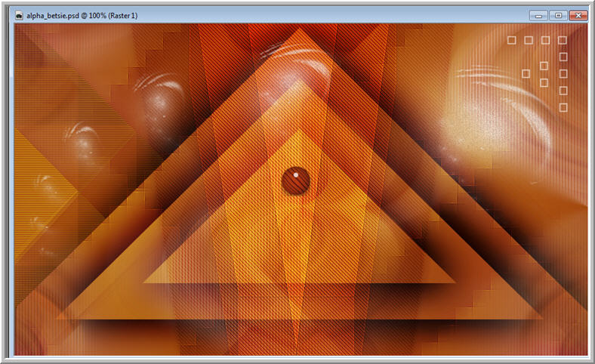595x364 pixels.
Task: Minimize the alpha_betsie.psd window
Action: [x=538, y=16]
